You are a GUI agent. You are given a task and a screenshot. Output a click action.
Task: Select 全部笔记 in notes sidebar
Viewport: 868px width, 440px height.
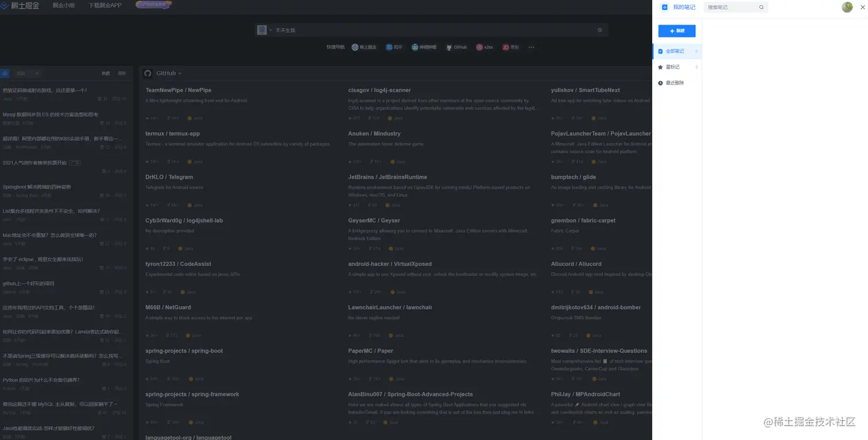click(677, 51)
